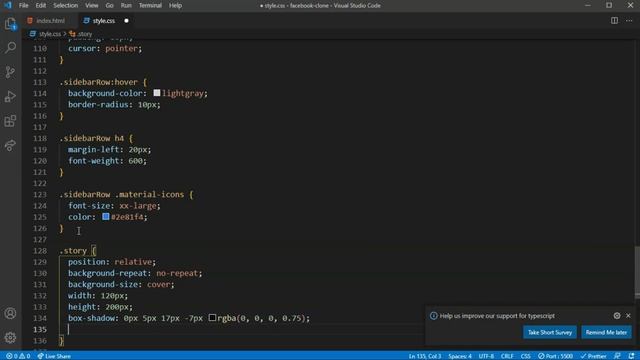Click the '.sidebarRow h4' selector
The image size is (640, 360).
tap(91, 138)
